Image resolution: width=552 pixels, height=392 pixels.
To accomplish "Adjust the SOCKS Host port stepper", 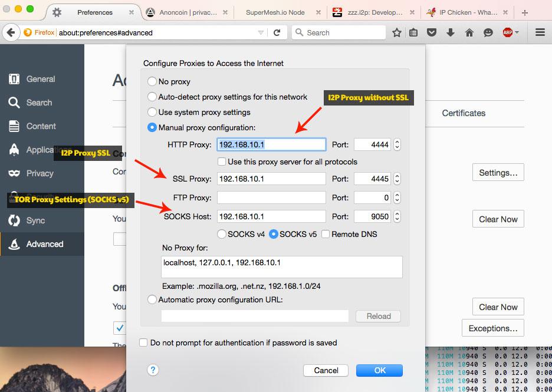I will (x=397, y=216).
